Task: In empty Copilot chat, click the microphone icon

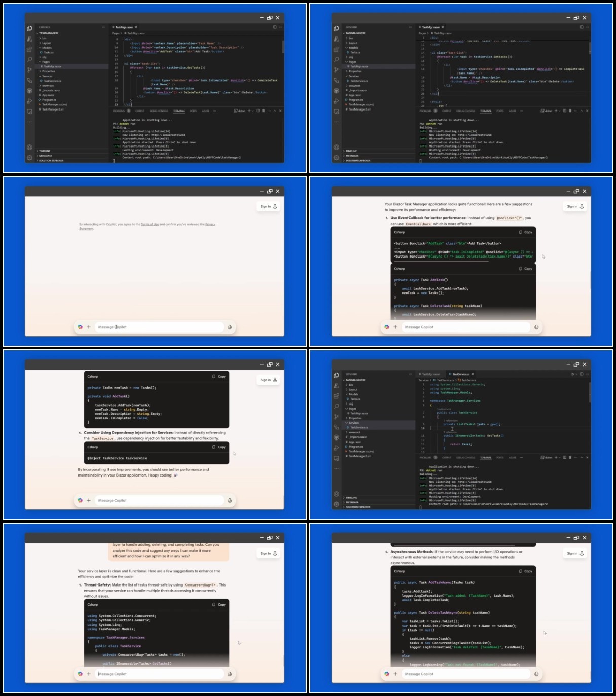Action: 230,327
